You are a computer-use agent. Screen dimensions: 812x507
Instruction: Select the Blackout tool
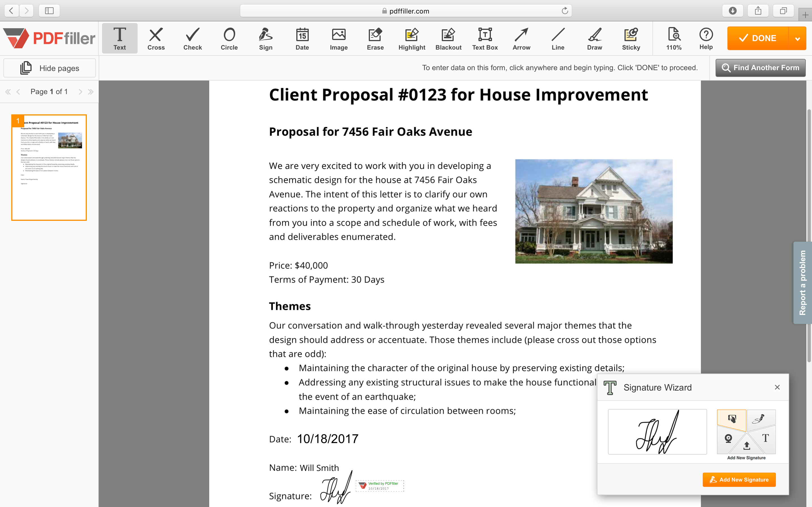[x=448, y=39]
